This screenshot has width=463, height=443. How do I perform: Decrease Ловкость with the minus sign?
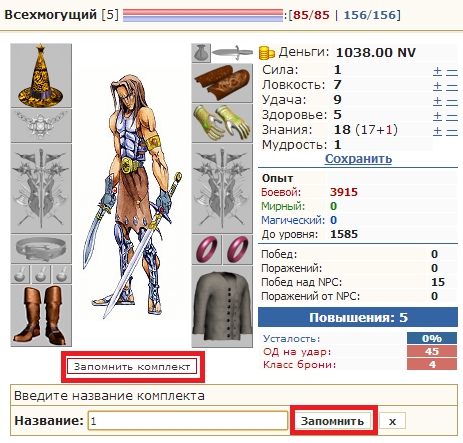pyautogui.click(x=452, y=87)
